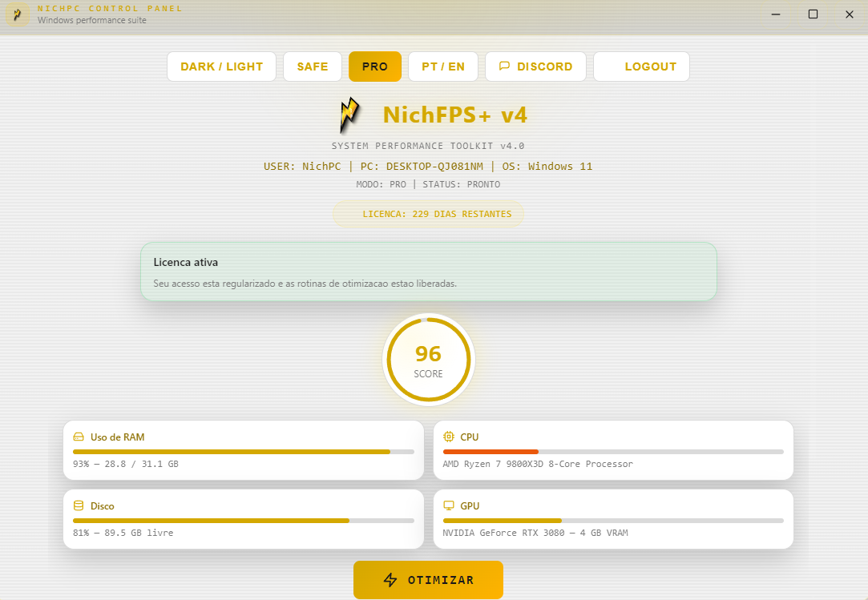Click the NICHPC CONTROL PANEL title
Image resolution: width=868 pixels, height=600 pixels.
110,8
